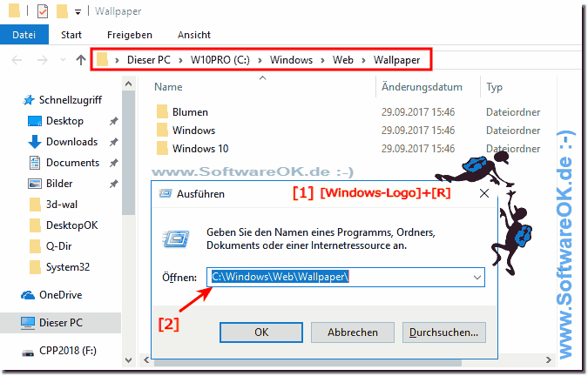Sort by the Name column header
The image size is (588, 376).
[168, 87]
